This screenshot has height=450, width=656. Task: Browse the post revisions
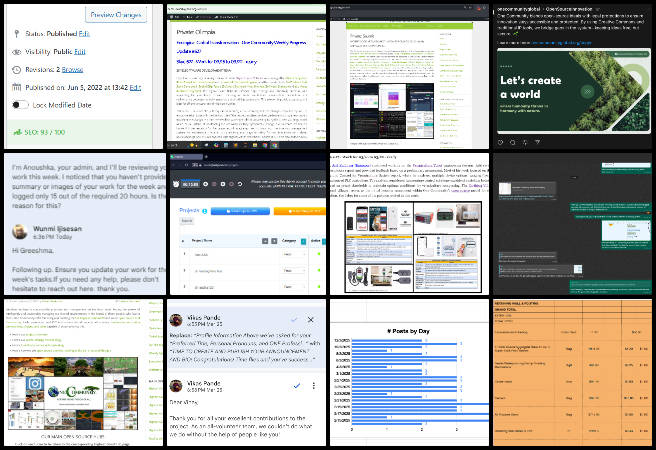pyautogui.click(x=72, y=69)
